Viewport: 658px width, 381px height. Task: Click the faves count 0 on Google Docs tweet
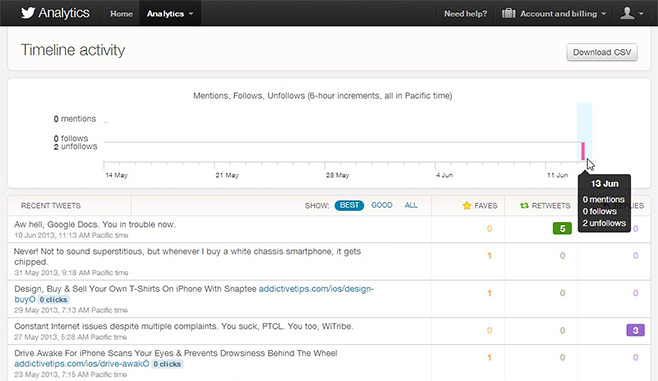click(x=489, y=229)
